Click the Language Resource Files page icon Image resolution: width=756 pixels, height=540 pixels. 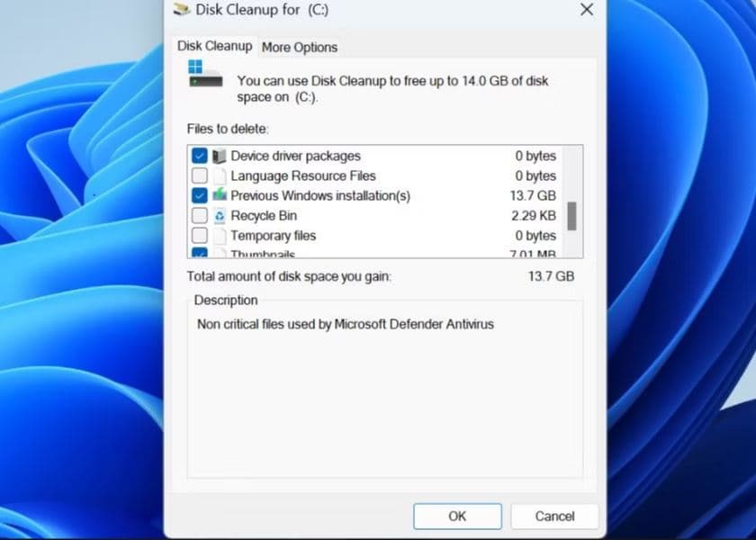click(220, 176)
